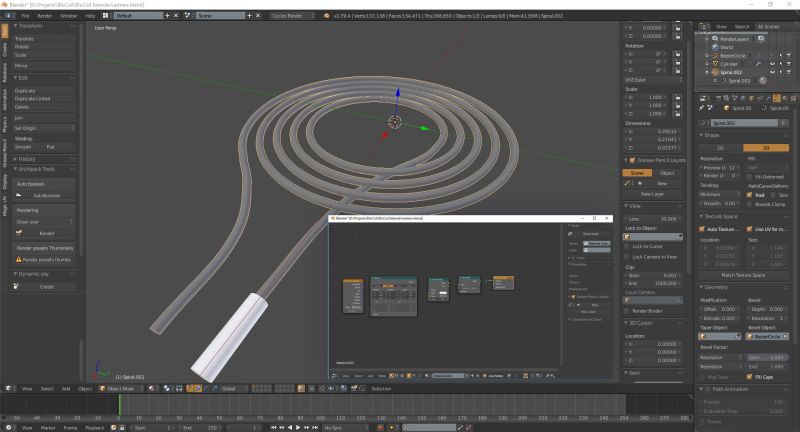The width and height of the screenshot is (800, 432).
Task: Select Object grease pencil source
Action: pyautogui.click(x=667, y=173)
